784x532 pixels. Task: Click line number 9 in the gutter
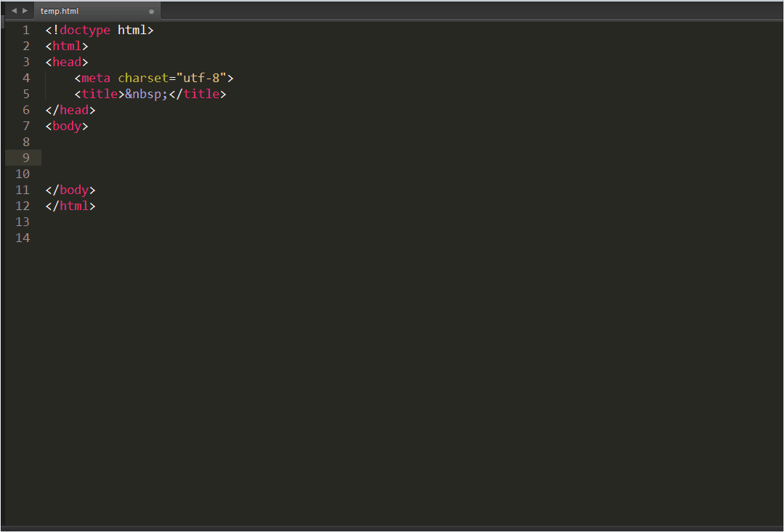[26, 158]
